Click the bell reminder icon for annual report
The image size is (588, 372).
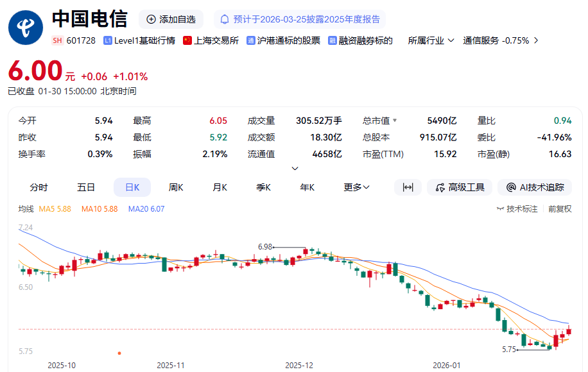point(225,19)
